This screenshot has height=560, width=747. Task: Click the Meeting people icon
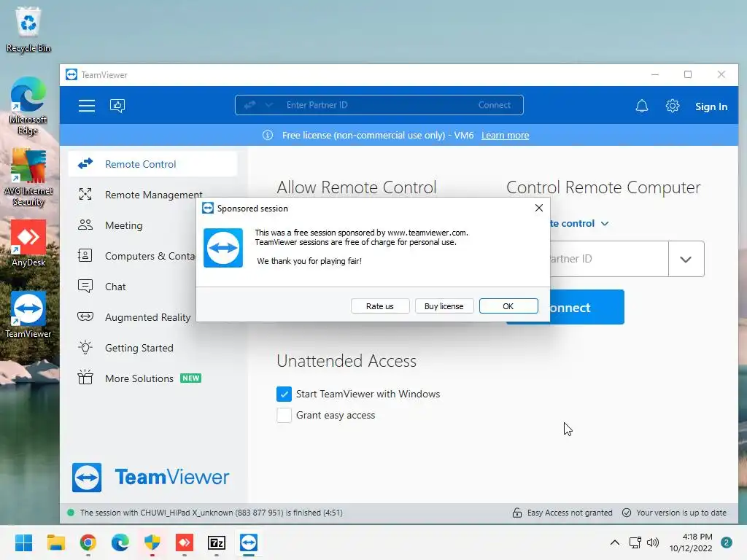[x=85, y=225]
